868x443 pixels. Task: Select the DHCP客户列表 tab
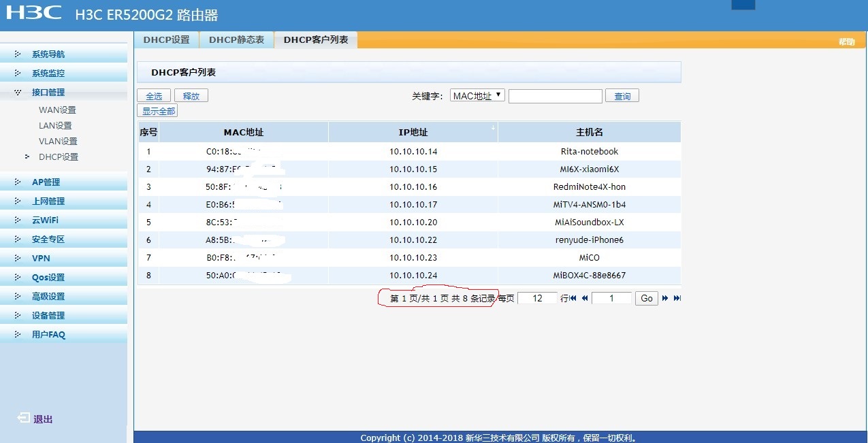(x=316, y=40)
